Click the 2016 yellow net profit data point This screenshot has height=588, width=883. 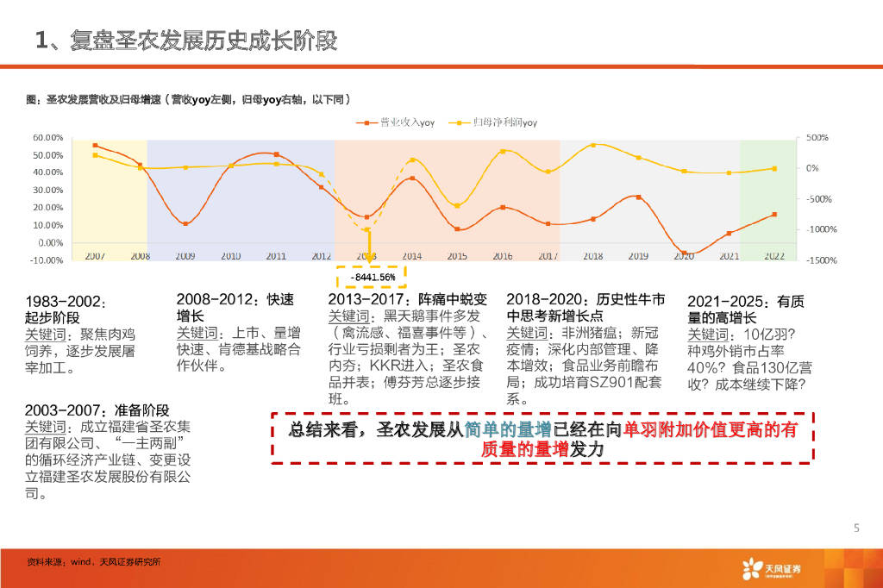[503, 151]
